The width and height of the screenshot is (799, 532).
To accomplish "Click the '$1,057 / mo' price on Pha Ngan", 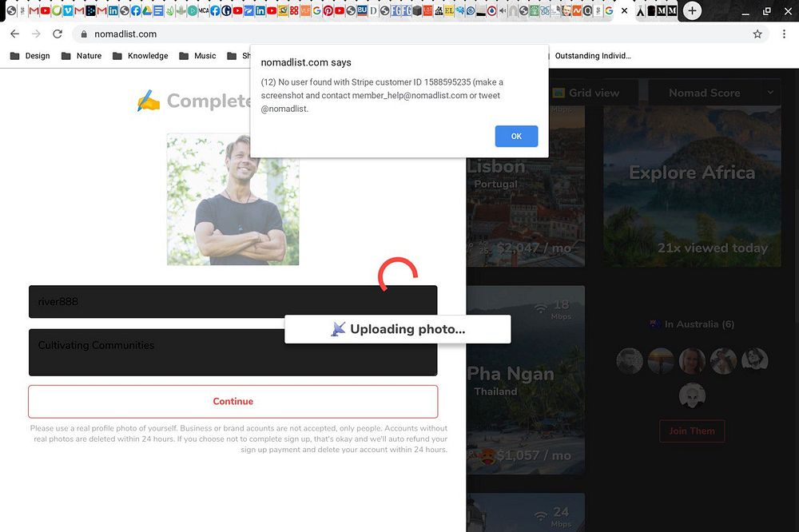I will coord(534,455).
